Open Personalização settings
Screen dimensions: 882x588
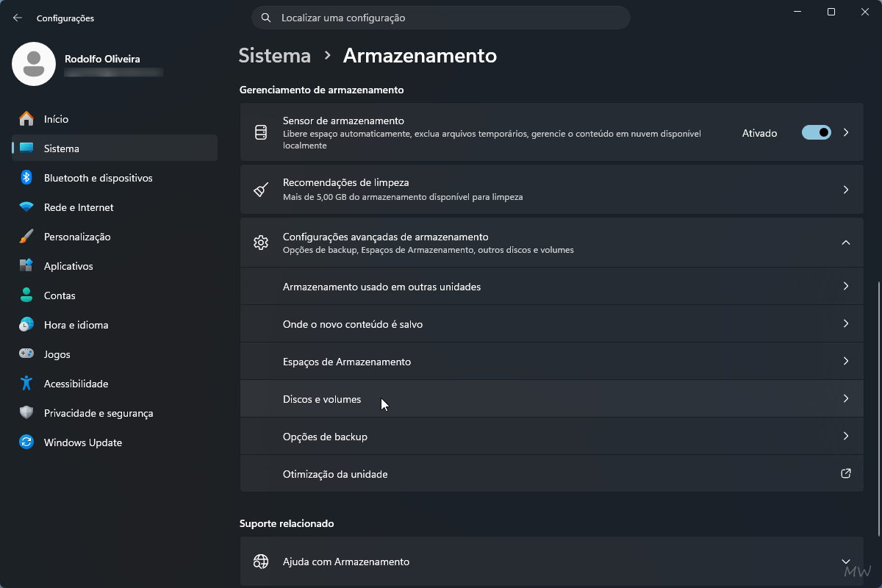point(115,237)
